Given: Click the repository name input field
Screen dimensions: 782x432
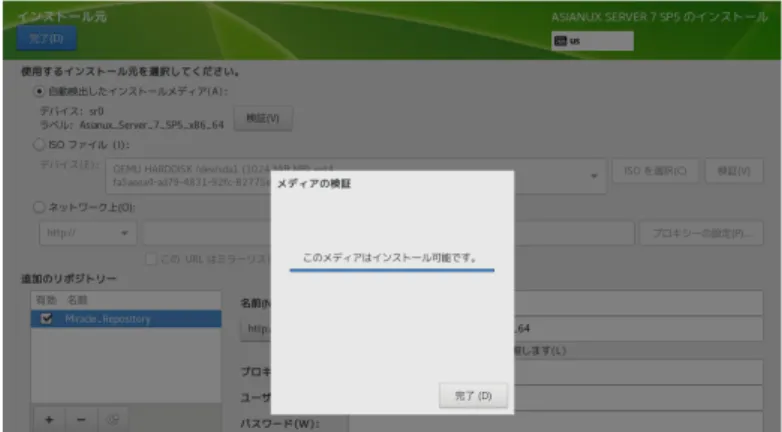Looking at the screenshot, I should [638, 303].
